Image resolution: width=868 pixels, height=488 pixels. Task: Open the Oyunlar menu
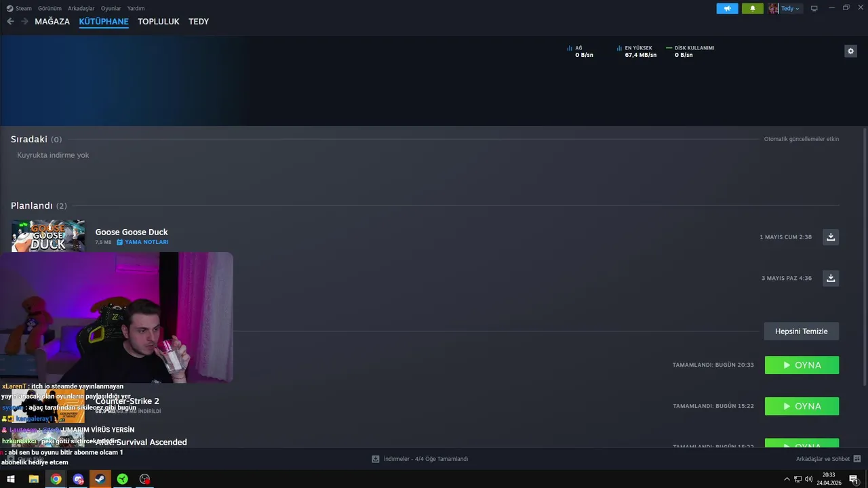(111, 8)
